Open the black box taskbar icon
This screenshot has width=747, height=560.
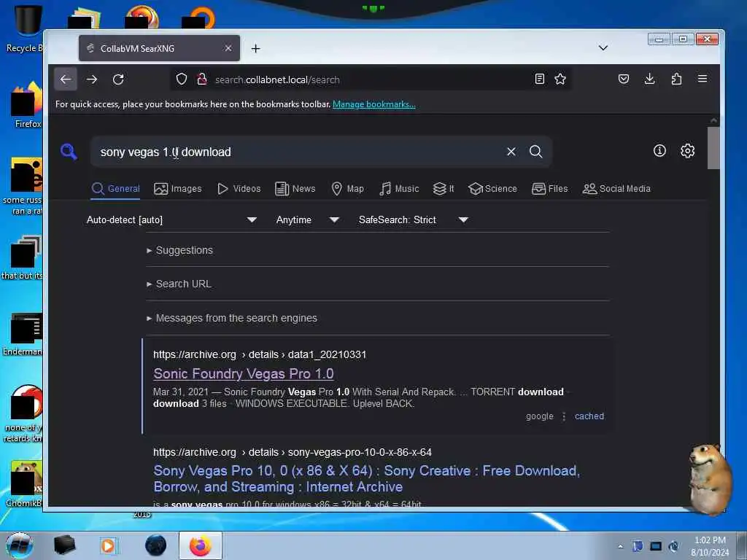[64, 545]
